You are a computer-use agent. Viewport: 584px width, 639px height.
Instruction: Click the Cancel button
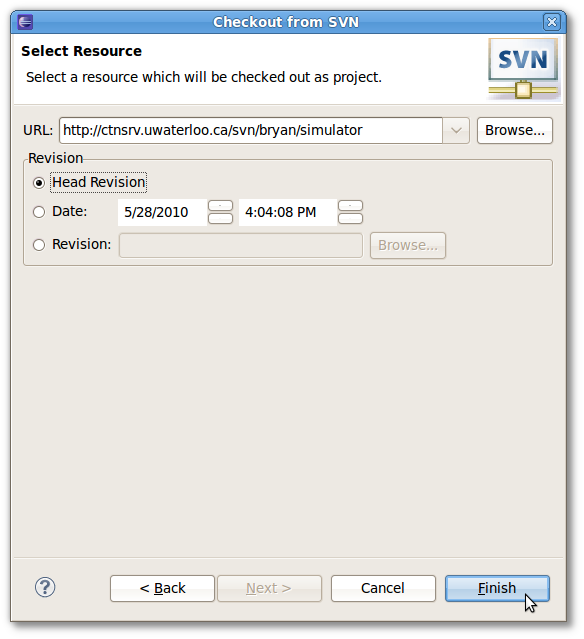(x=383, y=588)
